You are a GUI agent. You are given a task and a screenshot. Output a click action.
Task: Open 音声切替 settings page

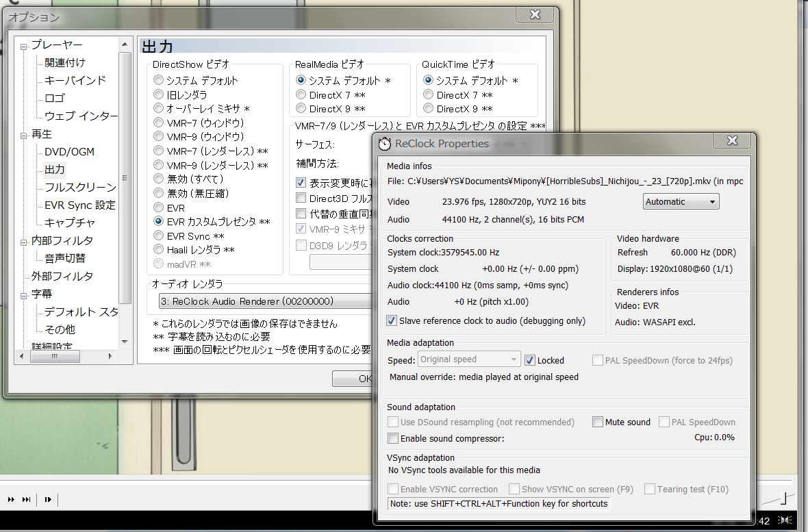tap(65, 258)
